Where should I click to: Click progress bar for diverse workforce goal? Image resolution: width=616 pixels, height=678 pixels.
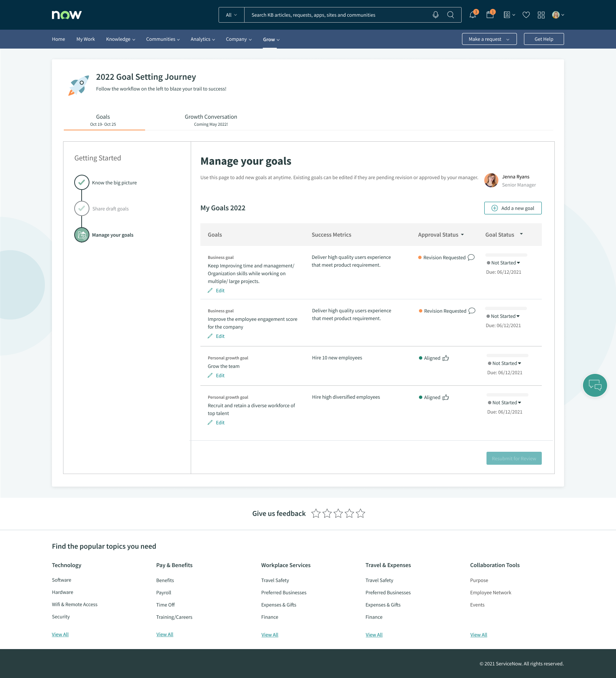pos(507,395)
